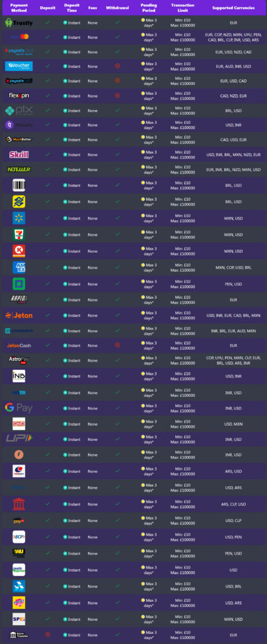Image resolution: width=267 pixels, height=644 pixels.
Task: Select the Skrill payment logo
Action: pyautogui.click(x=19, y=155)
